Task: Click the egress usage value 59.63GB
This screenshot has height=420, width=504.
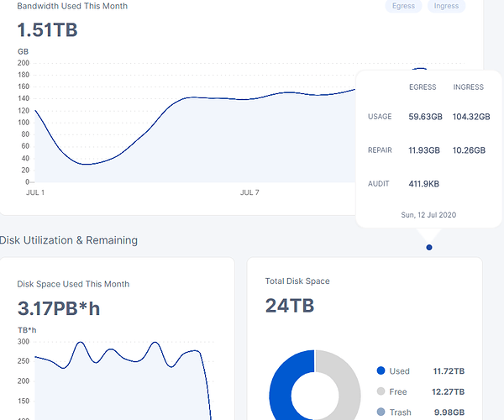Action: tap(425, 117)
